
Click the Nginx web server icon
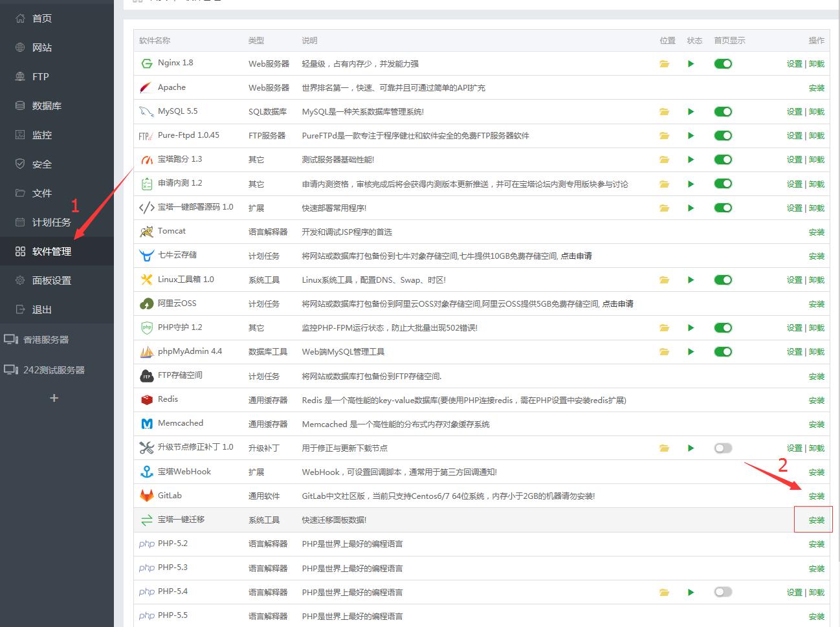coord(146,63)
